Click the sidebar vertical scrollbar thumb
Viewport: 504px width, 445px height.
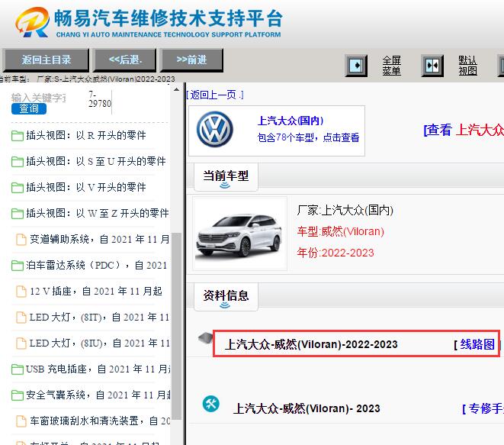pos(176,326)
